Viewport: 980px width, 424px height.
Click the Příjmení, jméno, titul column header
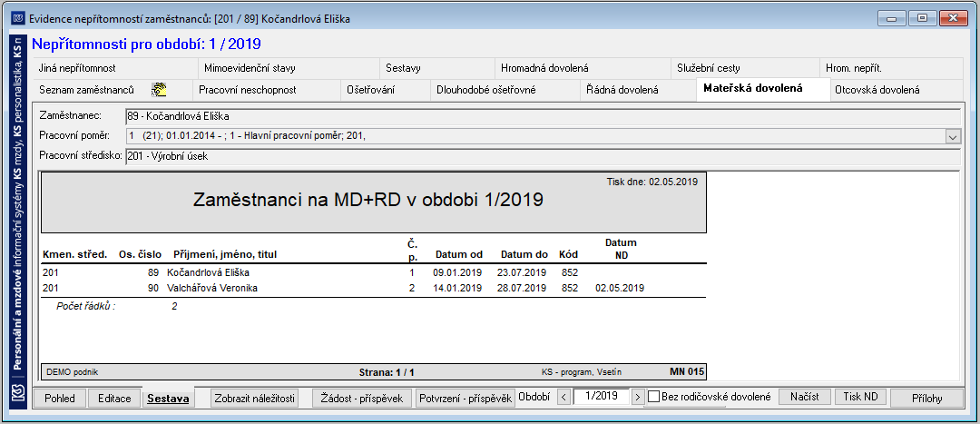225,254
